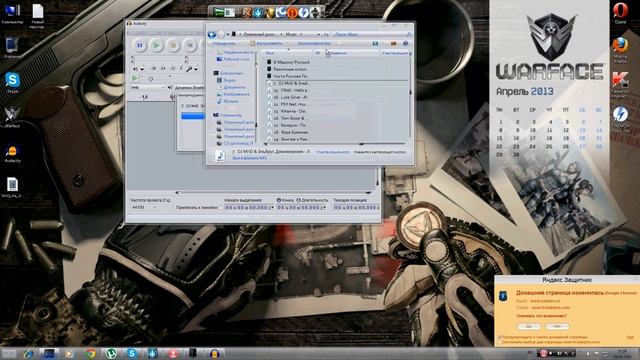640x360 pixels.
Task: Open the selection end format dropdown arrow
Action: 324,208
